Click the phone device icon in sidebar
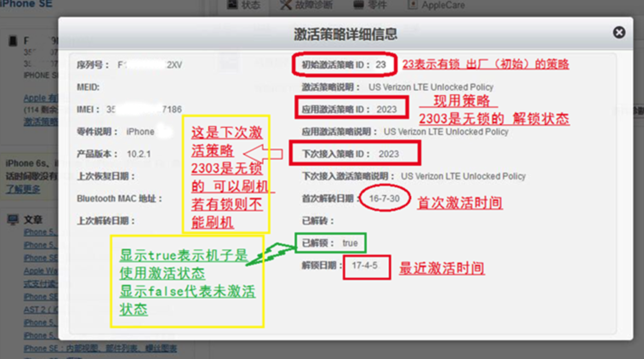 pos(13,42)
